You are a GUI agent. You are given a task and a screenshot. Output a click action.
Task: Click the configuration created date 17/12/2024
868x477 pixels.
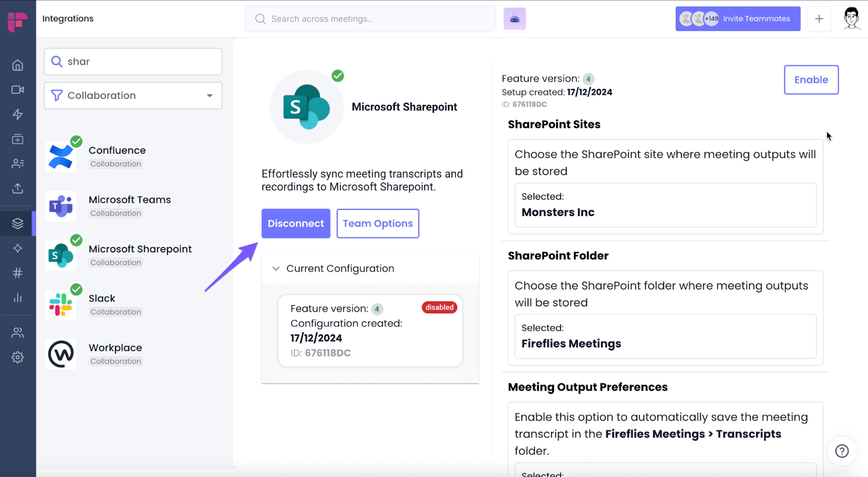(x=316, y=338)
